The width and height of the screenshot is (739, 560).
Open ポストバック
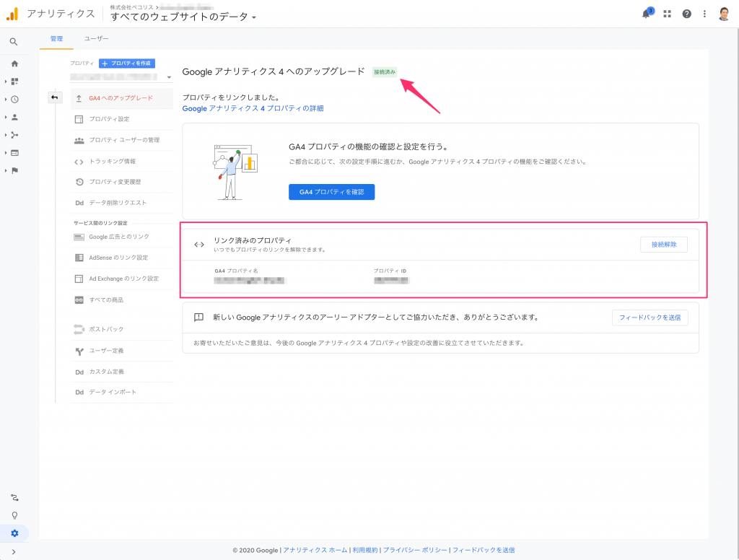(x=121, y=329)
